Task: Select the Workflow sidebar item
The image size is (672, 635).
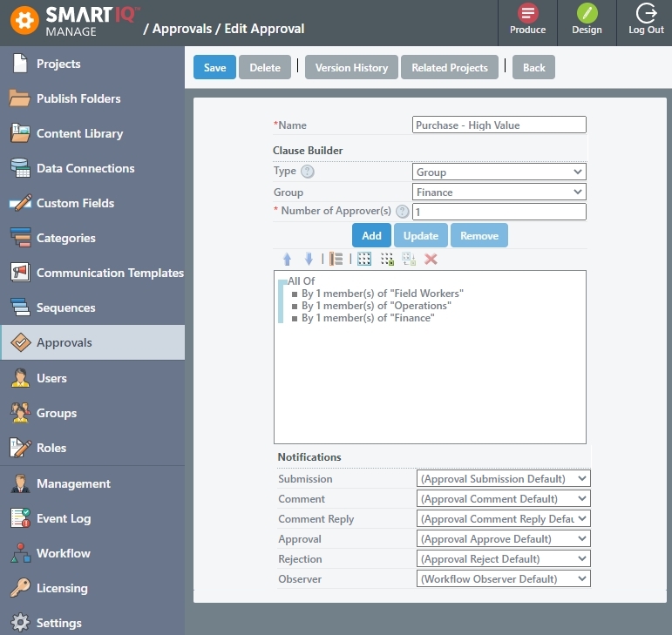Action: (x=92, y=553)
